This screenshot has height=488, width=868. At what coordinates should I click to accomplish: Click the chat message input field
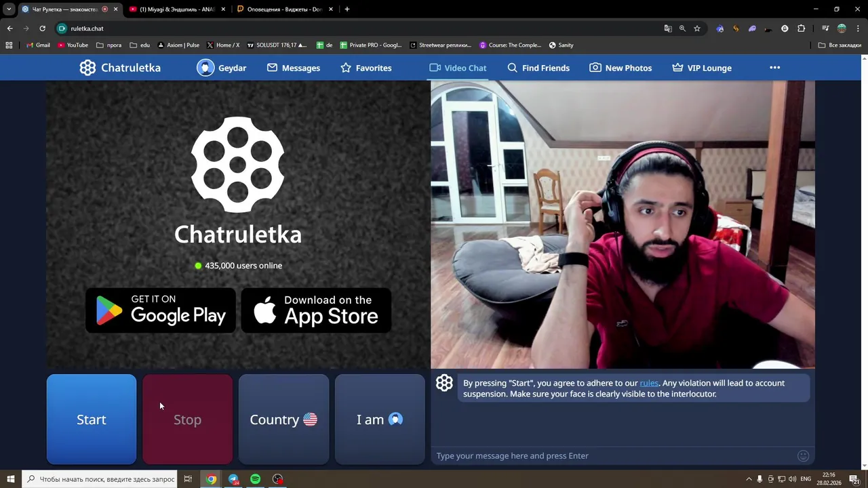tap(614, 455)
